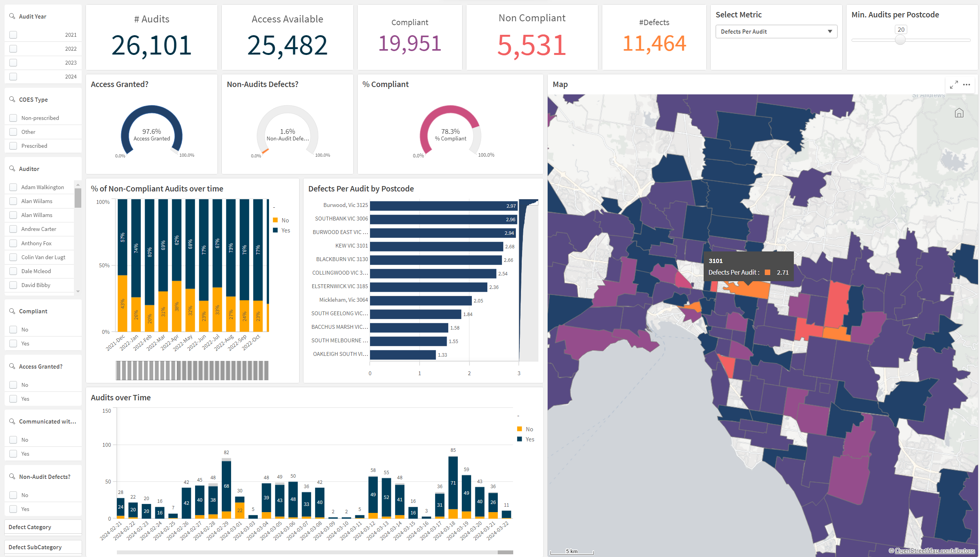Check the Colin Van der Lugt auditor

tap(13, 257)
